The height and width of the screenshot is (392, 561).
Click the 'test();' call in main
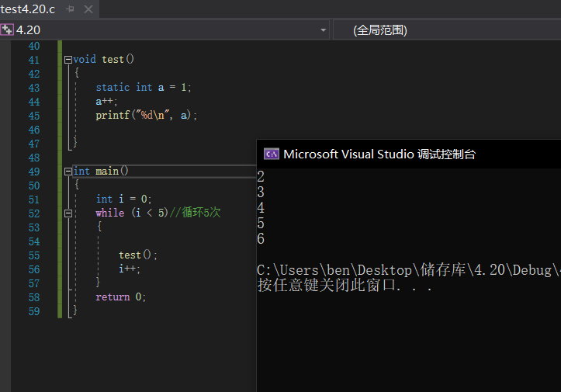pyautogui.click(x=138, y=255)
